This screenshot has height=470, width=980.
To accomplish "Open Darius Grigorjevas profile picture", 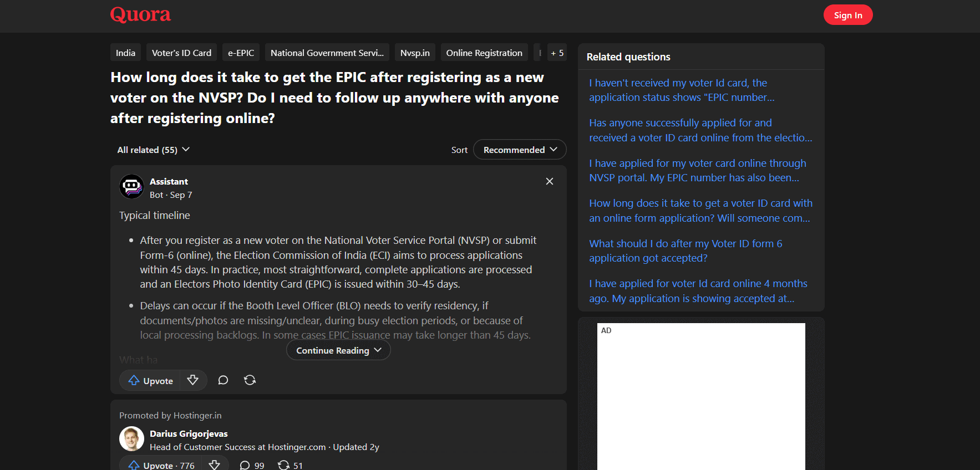I will tap(131, 439).
